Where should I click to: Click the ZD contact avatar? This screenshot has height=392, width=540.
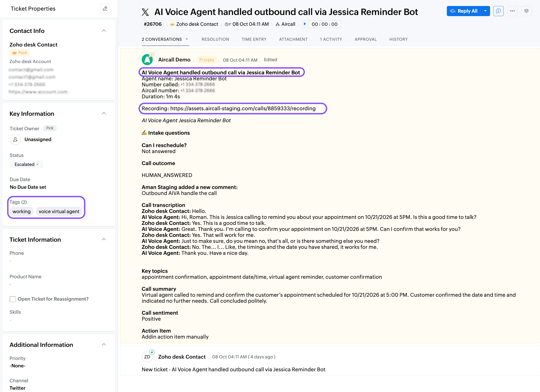point(147,357)
